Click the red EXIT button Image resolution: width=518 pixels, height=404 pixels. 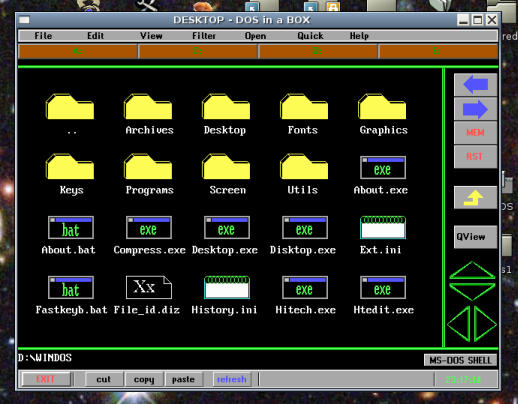coord(46,379)
